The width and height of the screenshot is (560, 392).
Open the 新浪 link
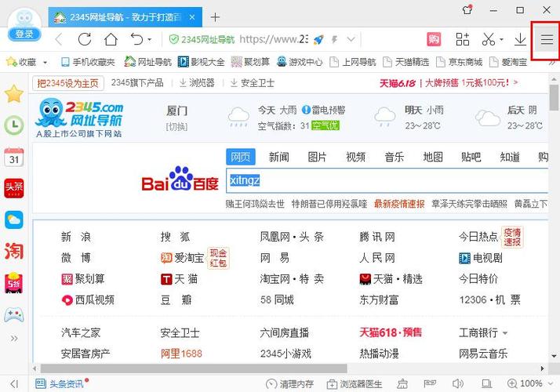(76, 237)
